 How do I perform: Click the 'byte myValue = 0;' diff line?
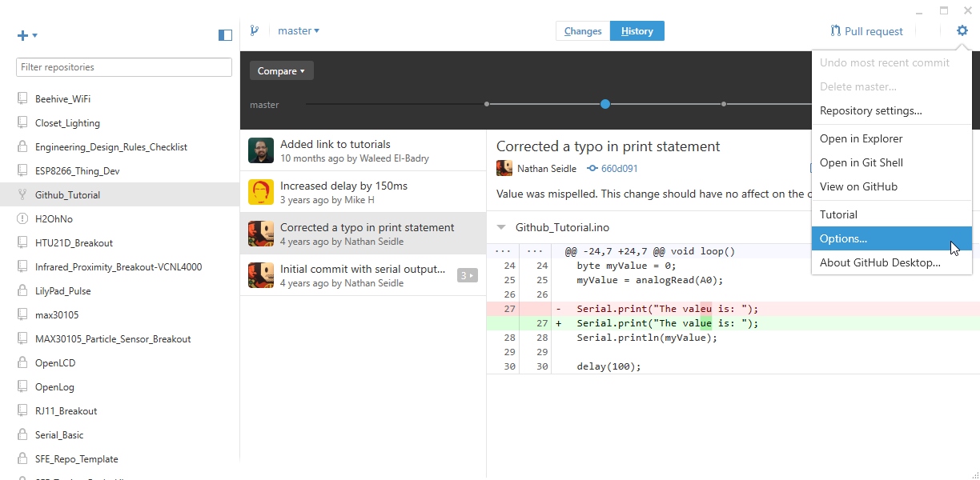click(733, 266)
